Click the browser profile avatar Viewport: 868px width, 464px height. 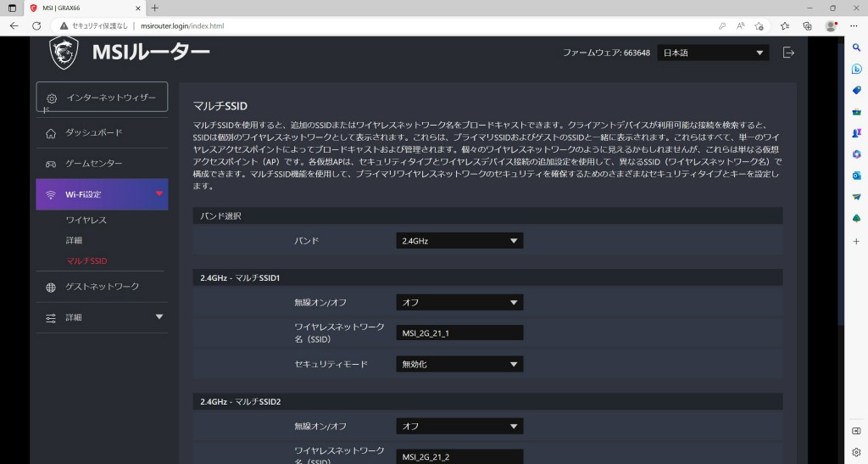(831, 26)
